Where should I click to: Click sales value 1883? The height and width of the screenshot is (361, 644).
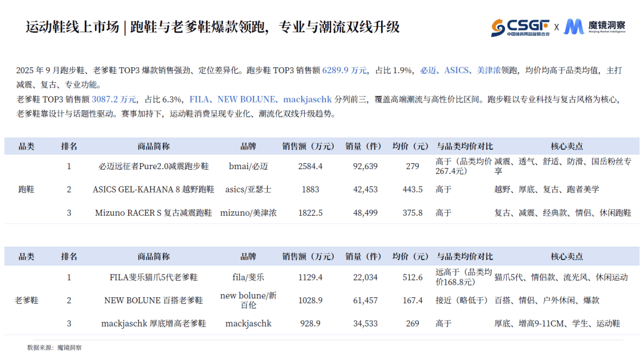tap(310, 189)
